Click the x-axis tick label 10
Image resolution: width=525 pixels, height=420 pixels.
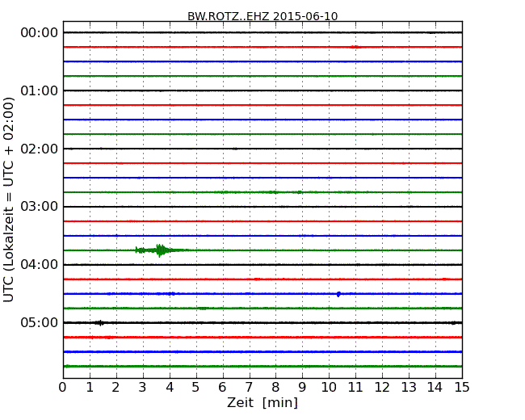click(x=329, y=388)
